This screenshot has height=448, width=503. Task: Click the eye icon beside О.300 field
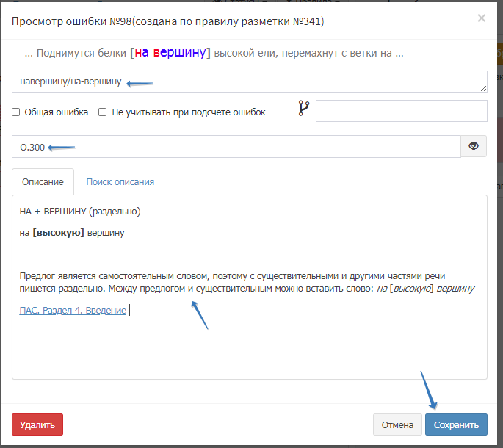[x=474, y=146]
